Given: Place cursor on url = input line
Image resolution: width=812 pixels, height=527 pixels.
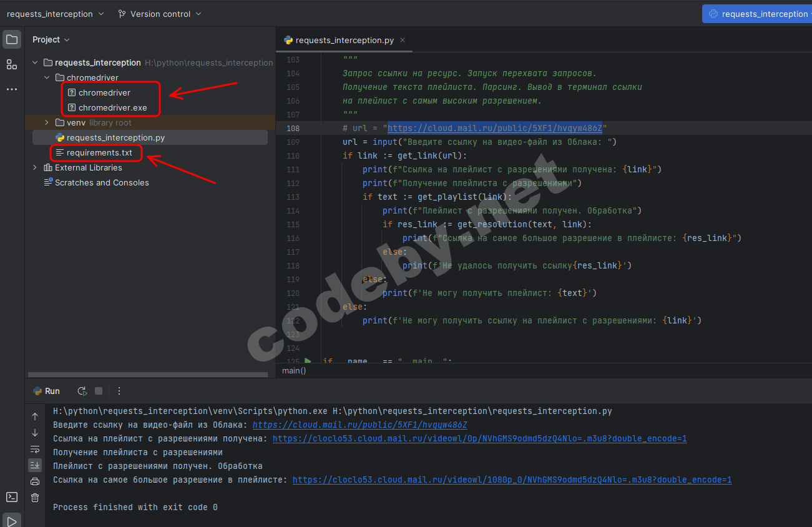Looking at the screenshot, I should [479, 142].
